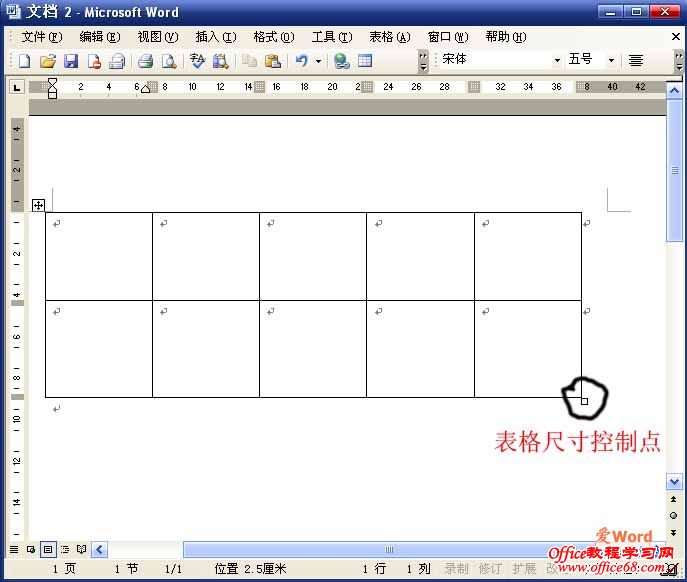The width and height of the screenshot is (687, 582).
Task: Switch to Outline view icon
Action: coord(65,549)
